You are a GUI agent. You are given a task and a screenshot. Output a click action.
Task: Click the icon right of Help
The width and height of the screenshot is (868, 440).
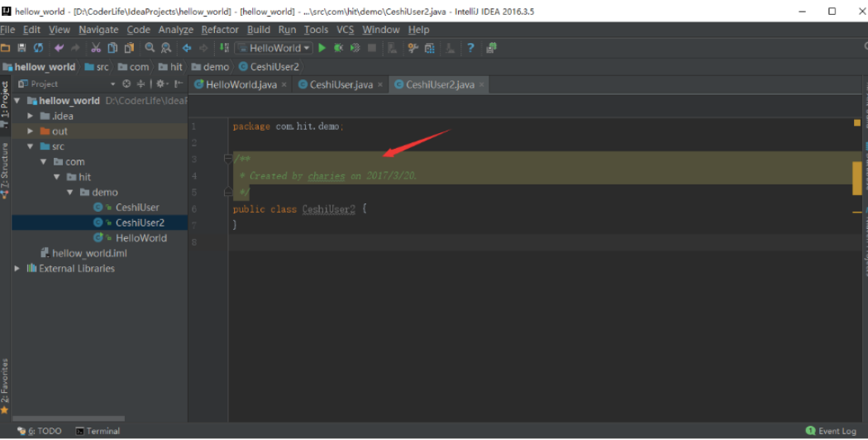click(491, 48)
